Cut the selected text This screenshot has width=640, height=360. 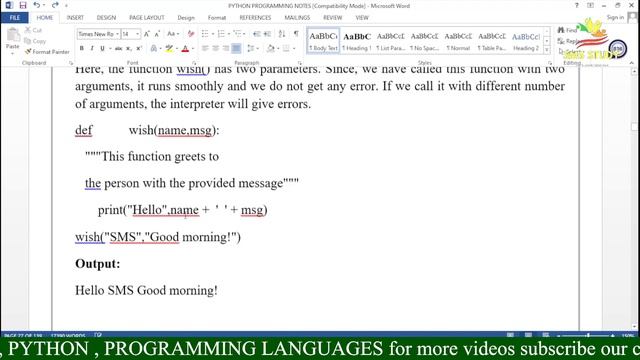(33, 30)
